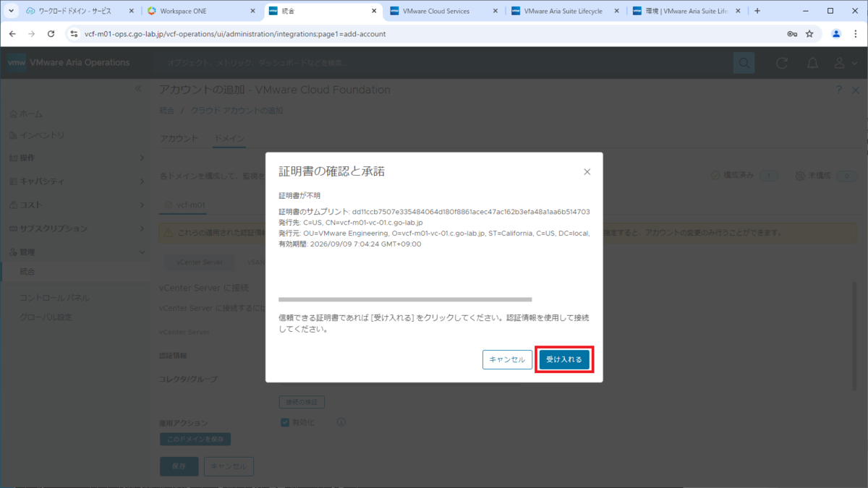Toggle the 有効化 checkbox
Viewport: 868px width, 488px height.
tap(285, 422)
